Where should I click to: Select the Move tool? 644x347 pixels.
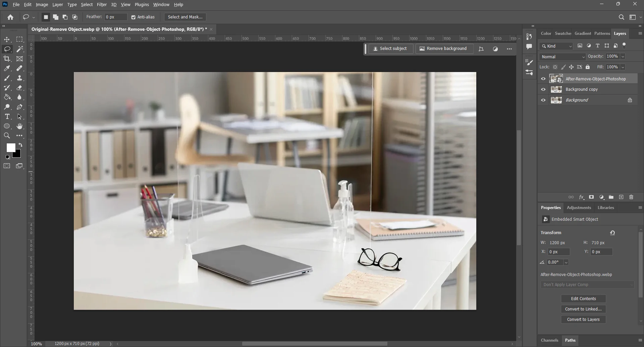pos(7,39)
